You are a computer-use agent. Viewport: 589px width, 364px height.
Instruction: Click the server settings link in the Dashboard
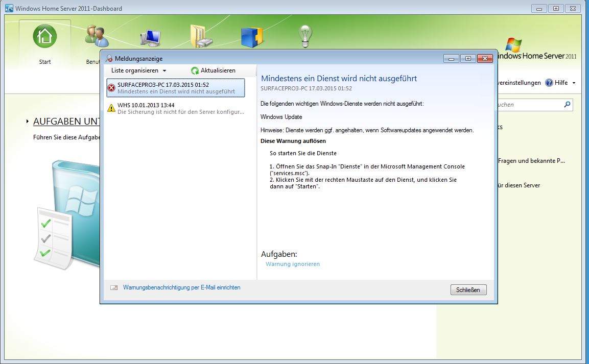pyautogui.click(x=519, y=83)
